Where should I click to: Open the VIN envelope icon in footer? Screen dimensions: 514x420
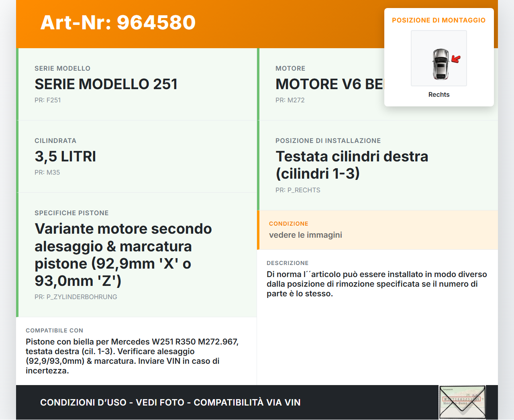[462, 402]
